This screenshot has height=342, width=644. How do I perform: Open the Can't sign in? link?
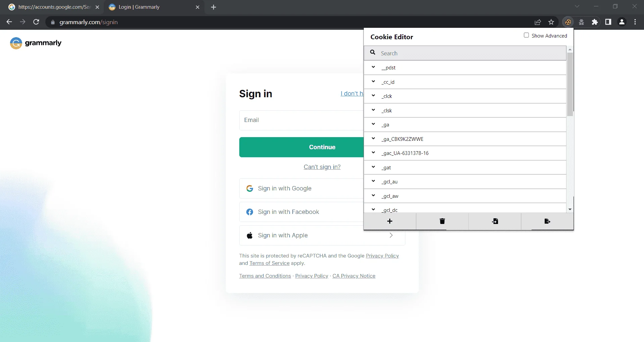(322, 167)
